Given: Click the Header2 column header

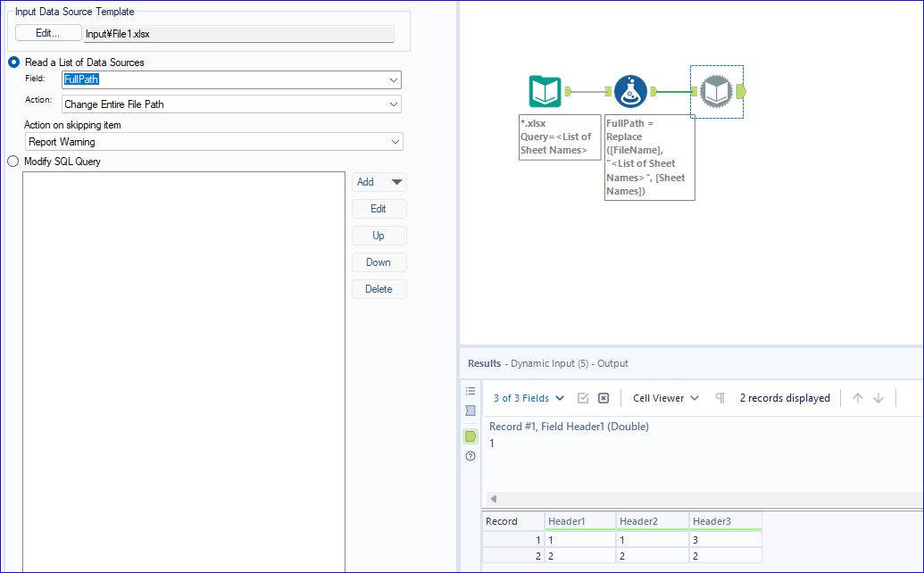Looking at the screenshot, I should [x=653, y=521].
